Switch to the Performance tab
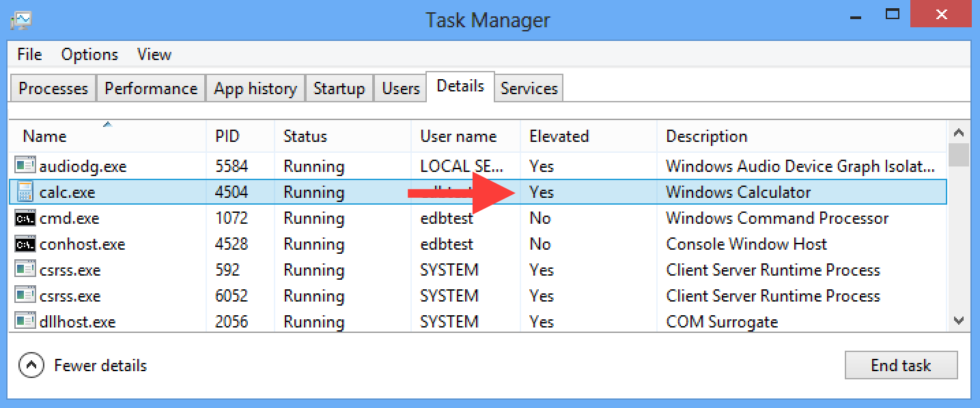This screenshot has height=408, width=980. click(x=151, y=89)
